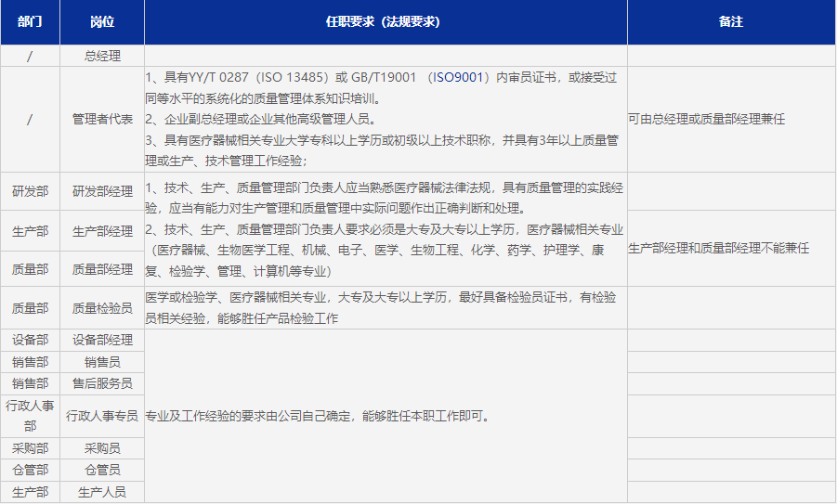
Task: Click the 管理者代表 position cell
Action: tap(102, 120)
